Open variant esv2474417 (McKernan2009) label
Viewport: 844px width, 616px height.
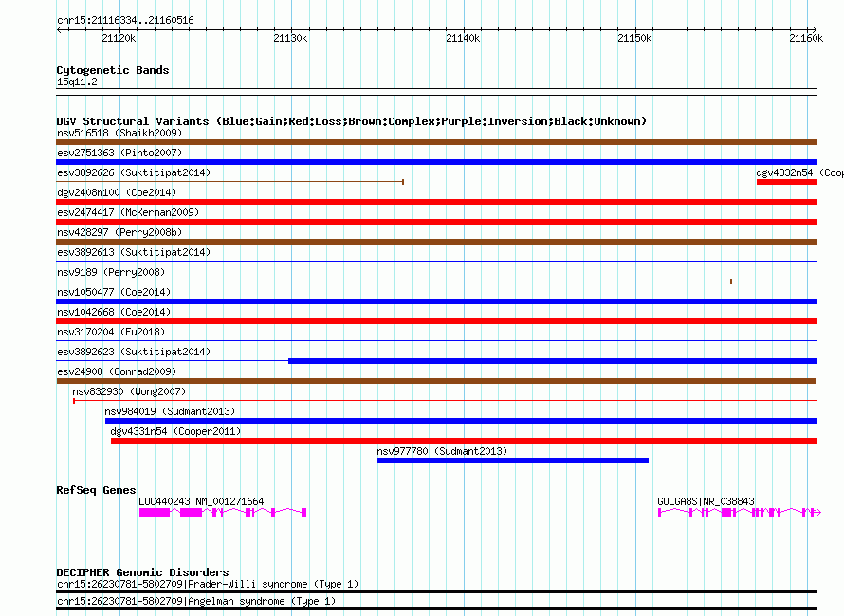[x=128, y=212]
